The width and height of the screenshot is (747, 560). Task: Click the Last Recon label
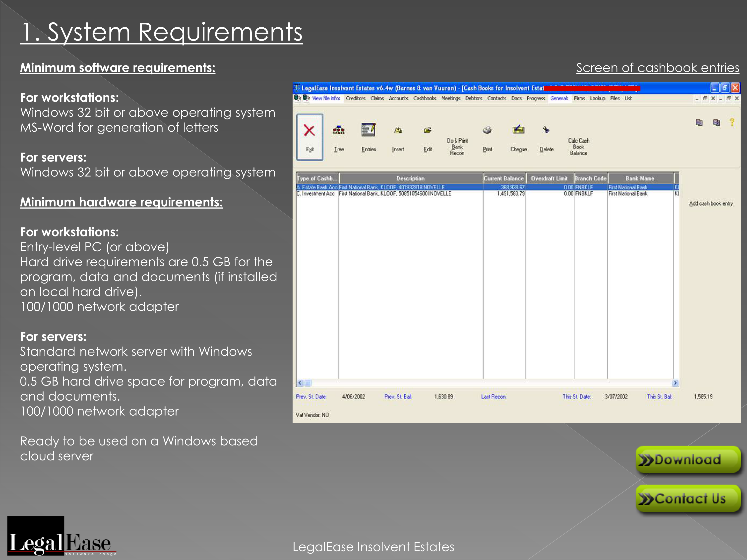point(493,397)
